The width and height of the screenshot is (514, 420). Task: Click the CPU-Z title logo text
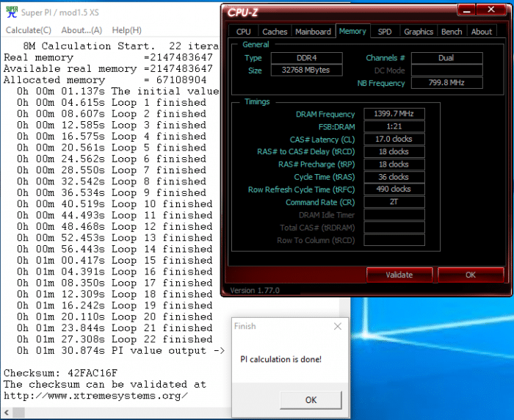(x=242, y=12)
